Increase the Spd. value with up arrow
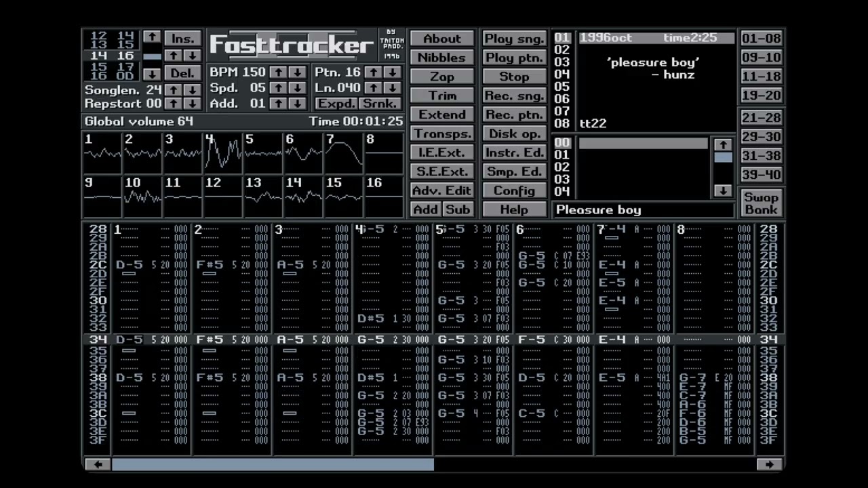The image size is (868, 488). pos(278,87)
